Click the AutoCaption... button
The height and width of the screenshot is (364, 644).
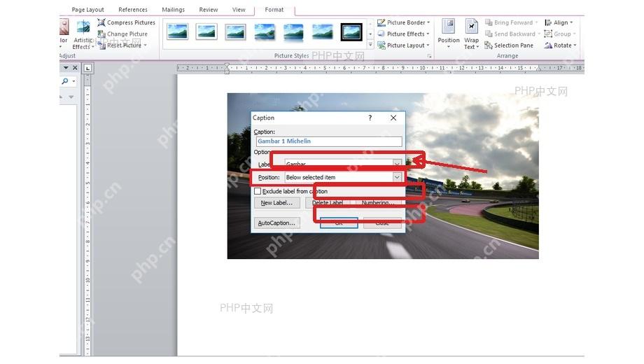[276, 223]
